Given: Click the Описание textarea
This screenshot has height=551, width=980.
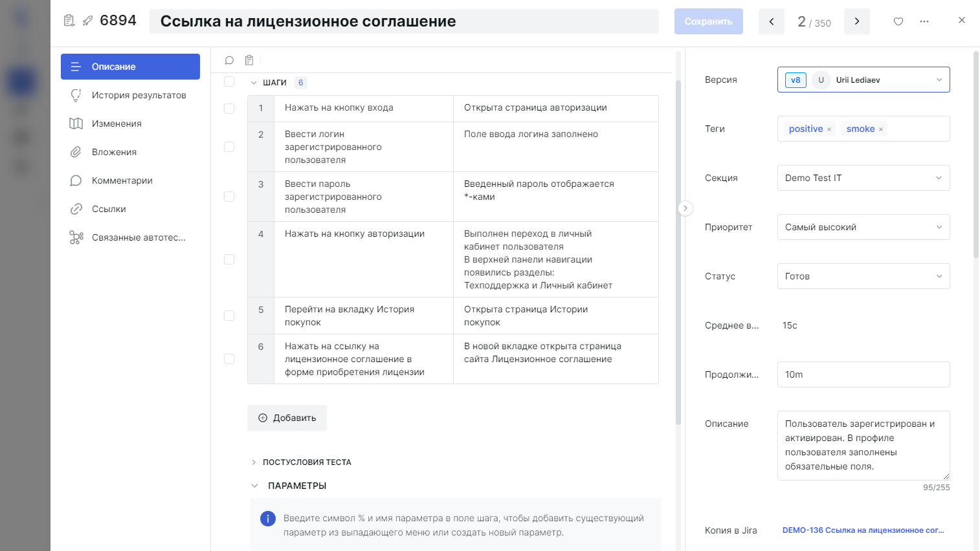Looking at the screenshot, I should 863,446.
